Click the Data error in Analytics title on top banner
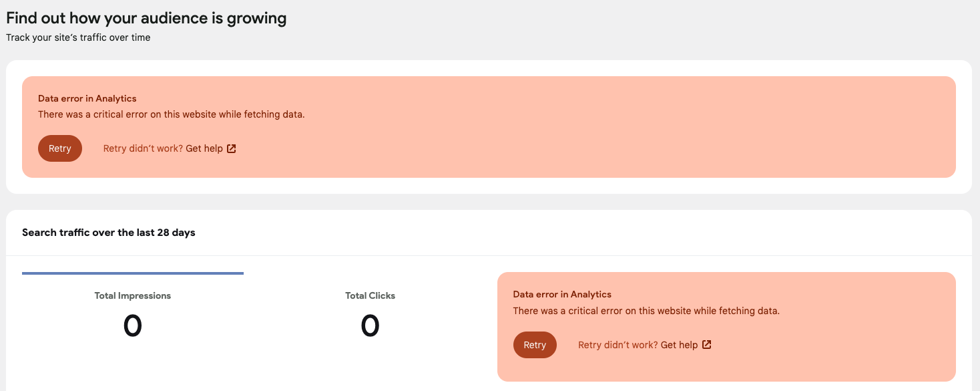 pyautogui.click(x=87, y=98)
